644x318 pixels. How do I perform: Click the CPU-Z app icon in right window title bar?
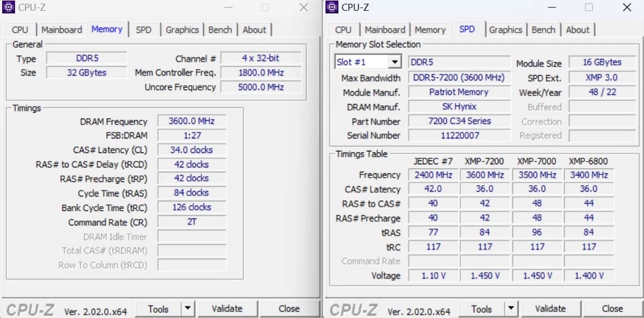coord(332,7)
